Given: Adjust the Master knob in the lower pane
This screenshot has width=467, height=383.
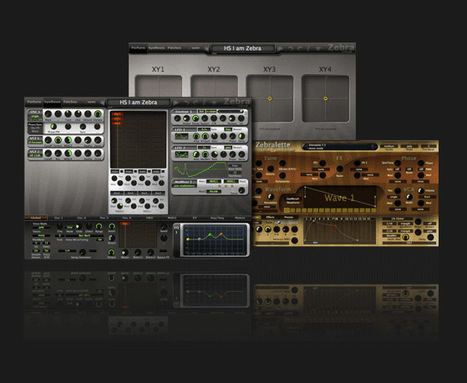Looking at the screenshot, I should 125,252.
